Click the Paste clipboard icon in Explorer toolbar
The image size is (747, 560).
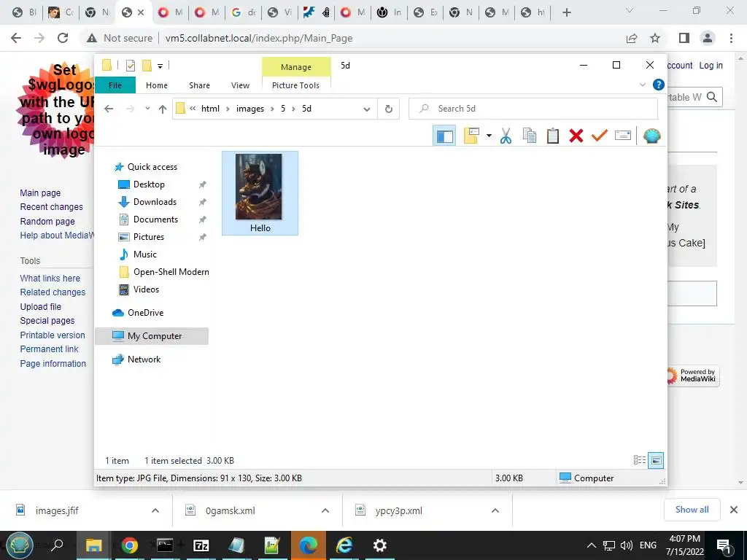(553, 136)
